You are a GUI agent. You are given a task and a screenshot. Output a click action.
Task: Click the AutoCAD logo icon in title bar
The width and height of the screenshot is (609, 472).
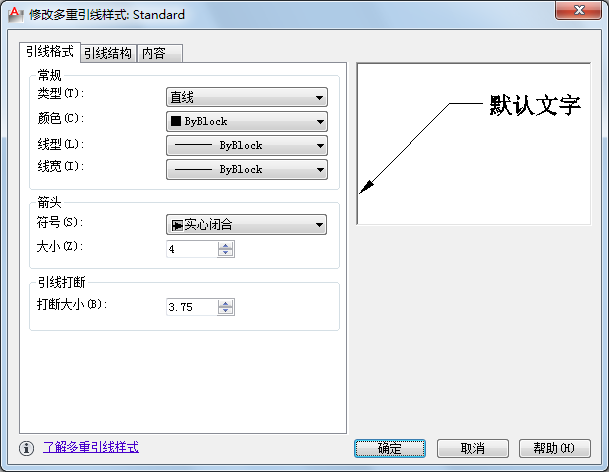[x=16, y=14]
